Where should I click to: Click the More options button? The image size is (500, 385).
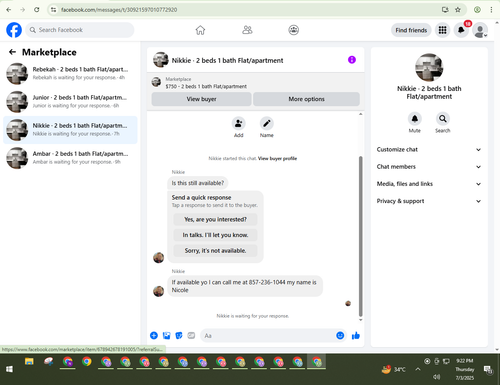pyautogui.click(x=306, y=99)
